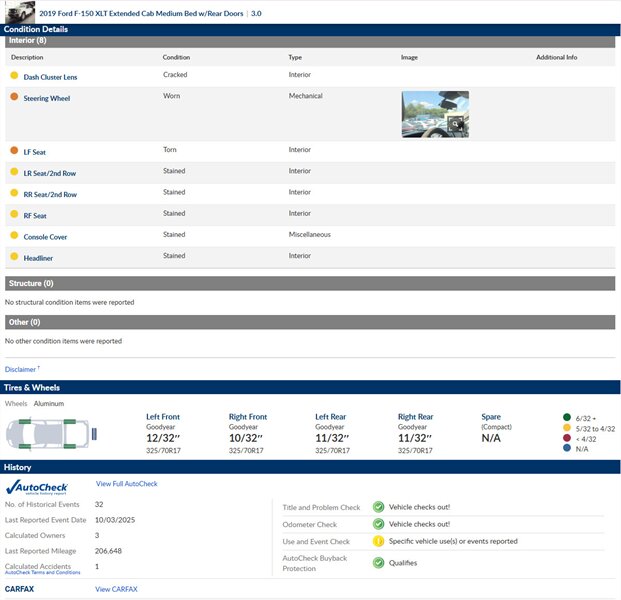Open the Disclaimer link

click(x=20, y=369)
